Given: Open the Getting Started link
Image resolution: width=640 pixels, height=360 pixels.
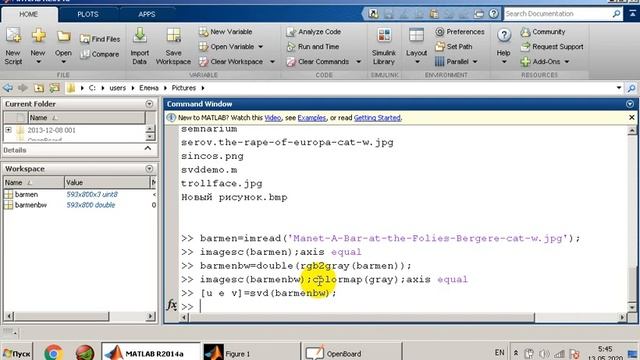Looking at the screenshot, I should click(x=377, y=118).
